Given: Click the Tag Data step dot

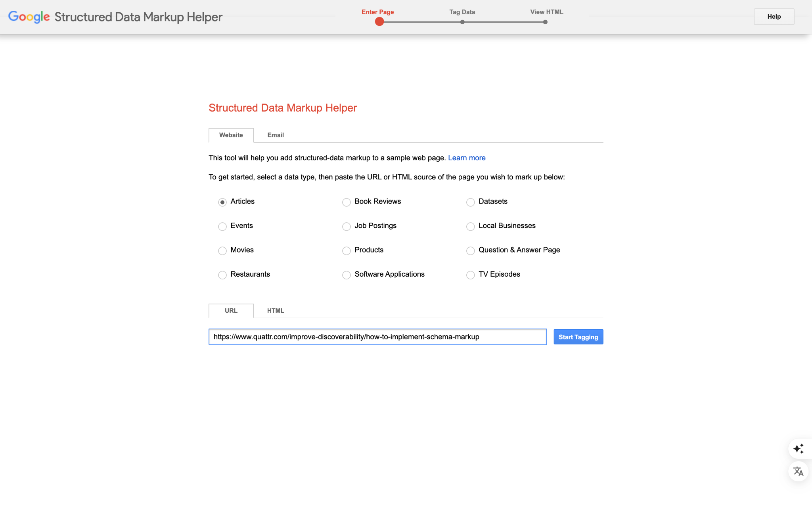Looking at the screenshot, I should [x=462, y=22].
